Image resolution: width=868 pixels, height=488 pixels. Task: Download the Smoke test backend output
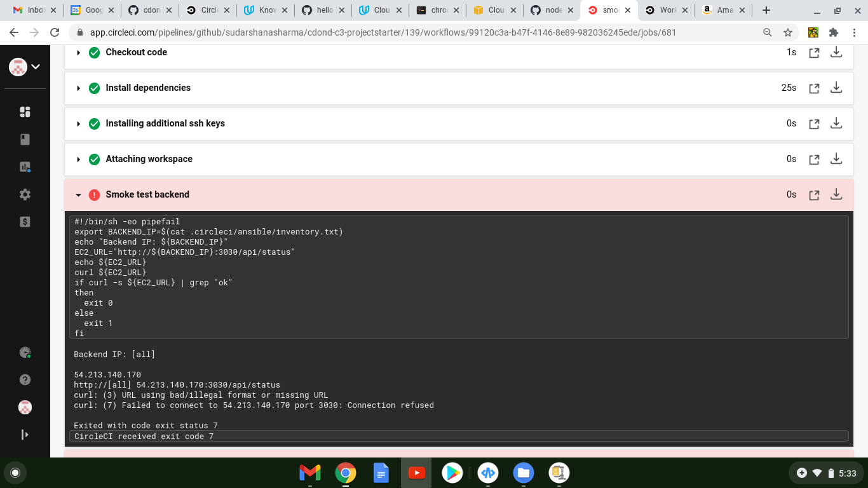tap(836, 194)
